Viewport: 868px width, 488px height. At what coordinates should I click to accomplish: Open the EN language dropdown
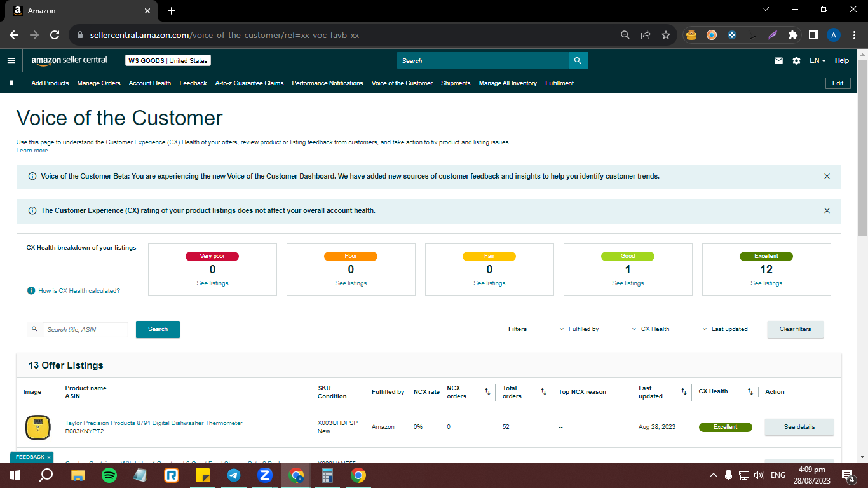point(818,60)
